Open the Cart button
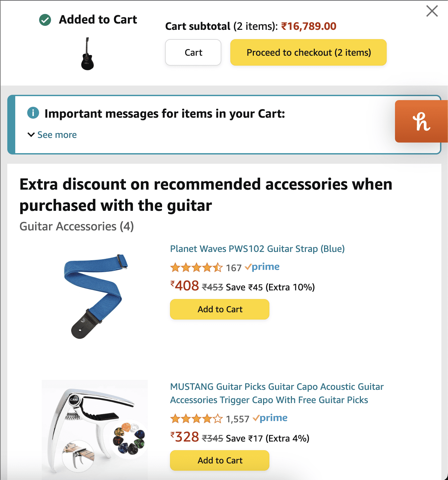 coord(193,52)
